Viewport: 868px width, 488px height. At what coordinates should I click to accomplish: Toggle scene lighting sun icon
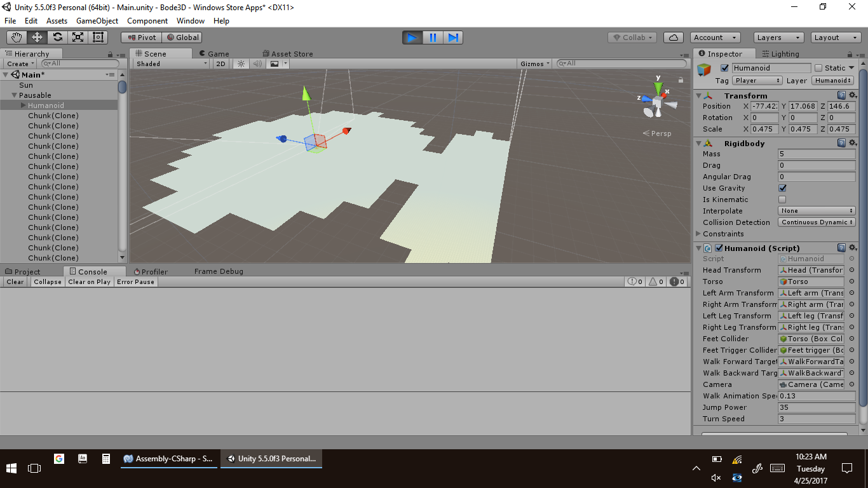click(x=241, y=64)
